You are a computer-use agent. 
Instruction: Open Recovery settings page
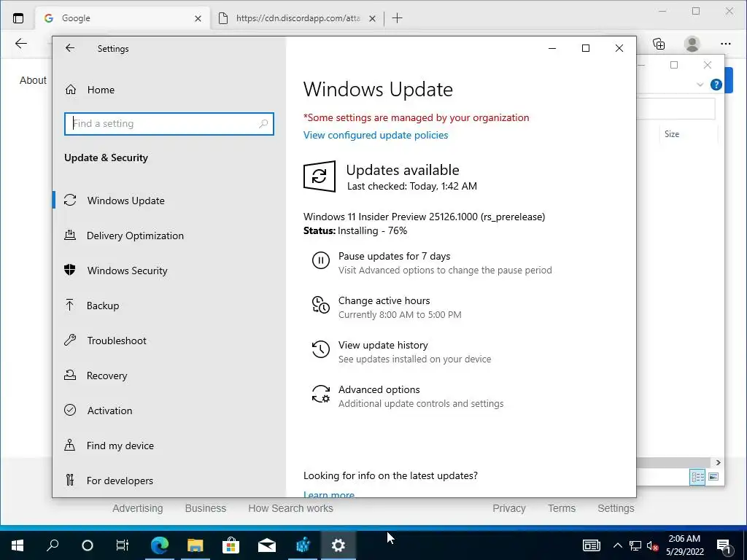click(107, 376)
